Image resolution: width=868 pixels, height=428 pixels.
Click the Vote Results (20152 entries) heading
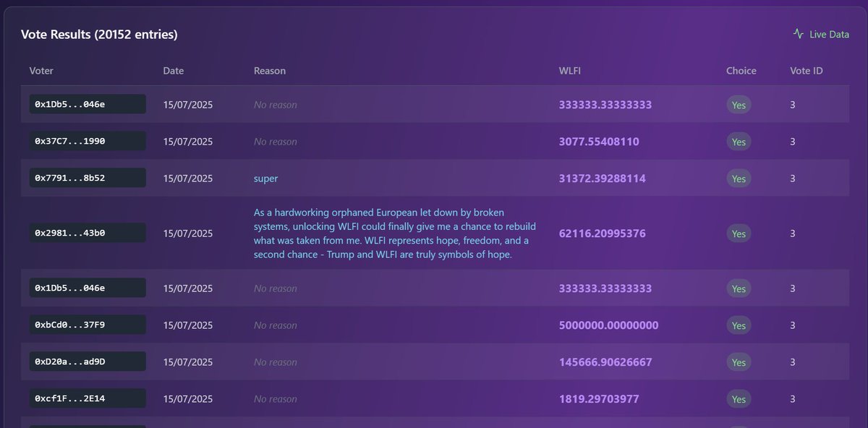point(99,34)
